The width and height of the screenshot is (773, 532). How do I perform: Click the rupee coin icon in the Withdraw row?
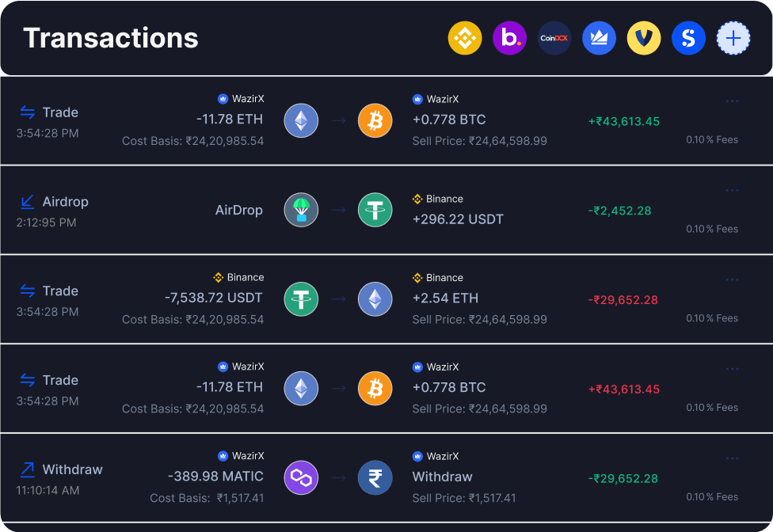point(375,477)
